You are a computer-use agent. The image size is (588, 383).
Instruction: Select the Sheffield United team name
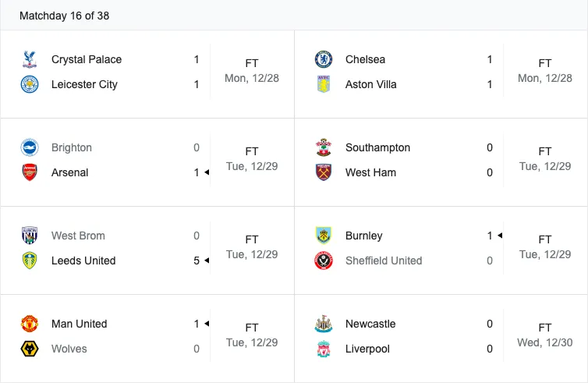click(384, 261)
